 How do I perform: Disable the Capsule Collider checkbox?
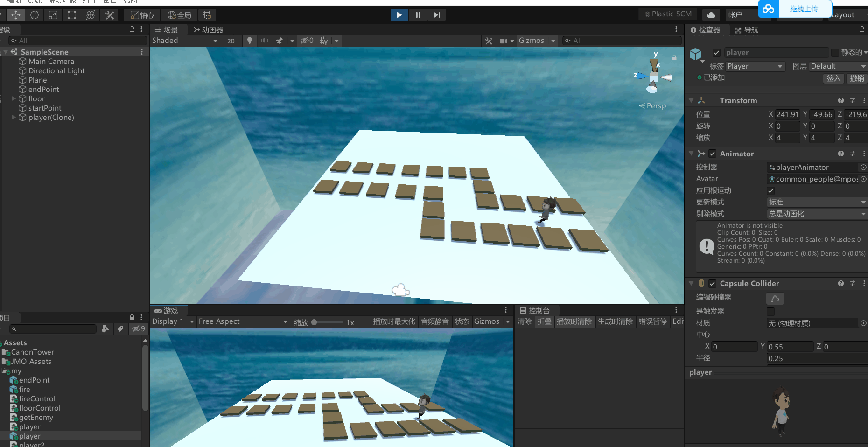click(x=712, y=283)
